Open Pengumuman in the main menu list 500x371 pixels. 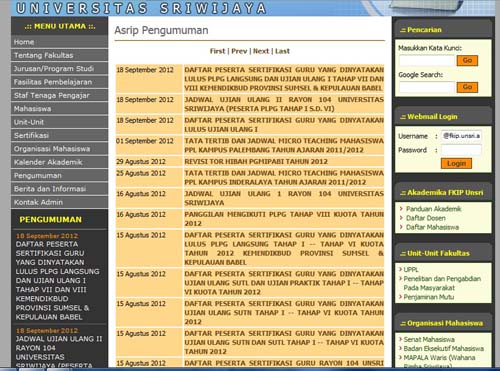pos(59,175)
